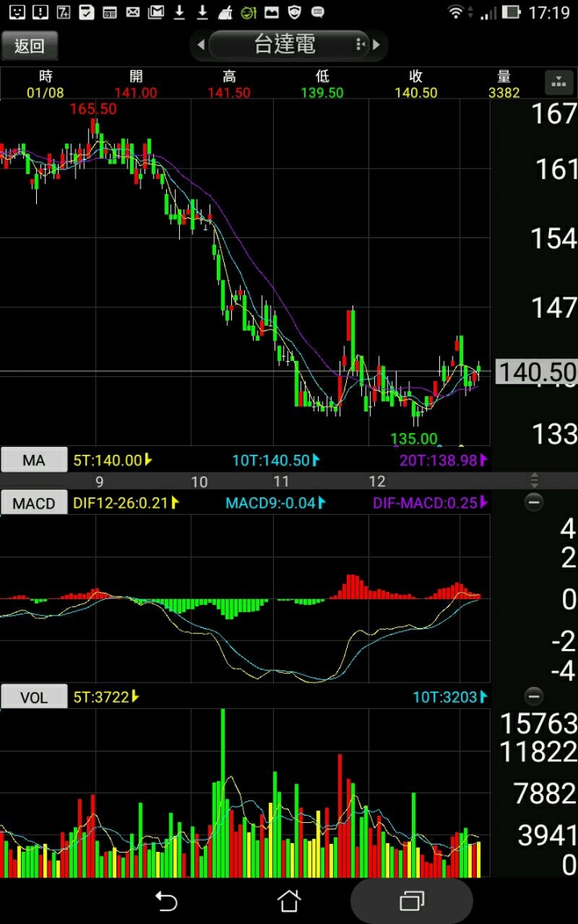The width and height of the screenshot is (578, 924).
Task: Tap the 15763 volume axis label
Action: 538,723
